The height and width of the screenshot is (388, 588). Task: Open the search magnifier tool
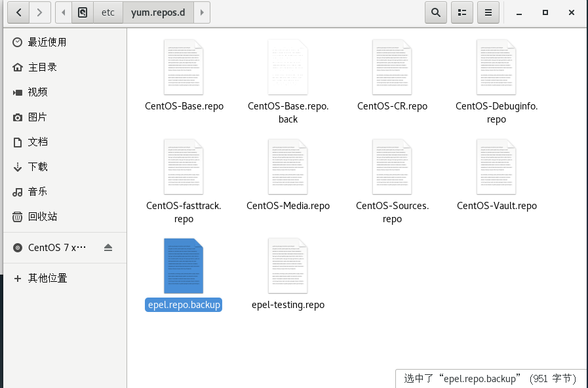(x=436, y=12)
